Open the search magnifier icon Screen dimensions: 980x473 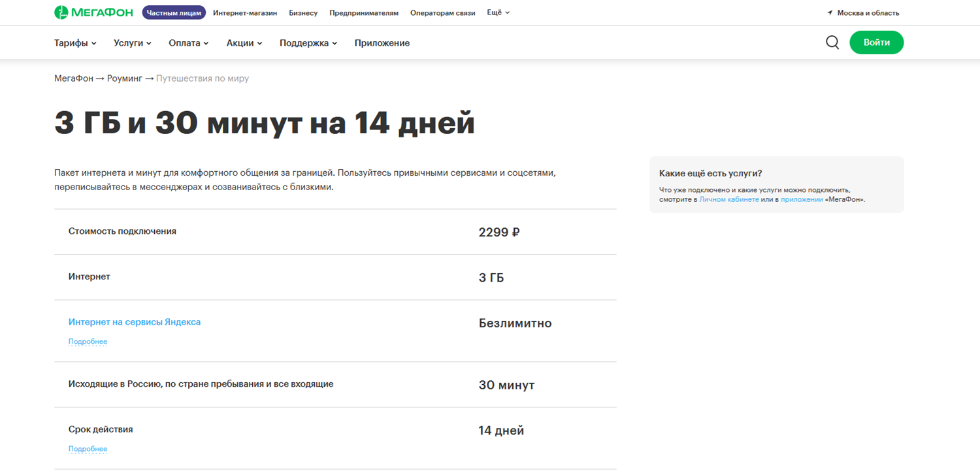click(832, 42)
